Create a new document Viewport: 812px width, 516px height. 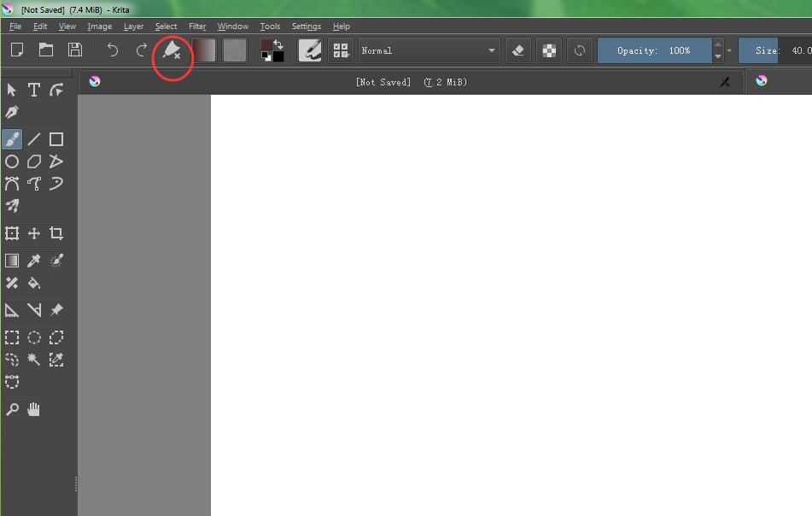[17, 50]
